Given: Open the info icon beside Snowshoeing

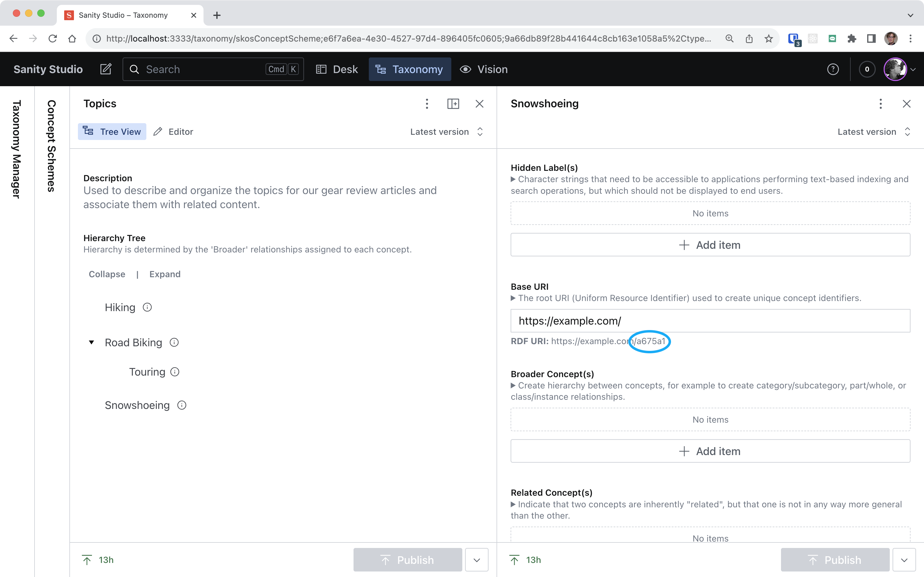Looking at the screenshot, I should point(182,405).
